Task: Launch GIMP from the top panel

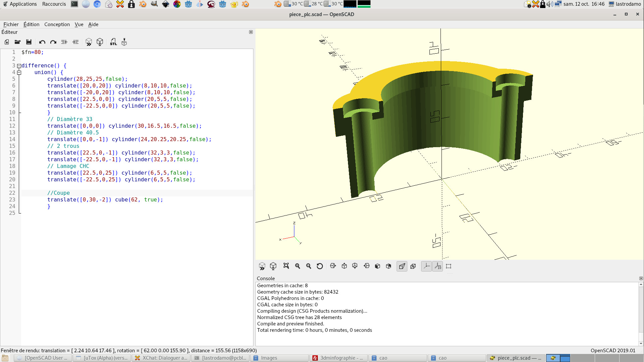Action: tap(154, 4)
